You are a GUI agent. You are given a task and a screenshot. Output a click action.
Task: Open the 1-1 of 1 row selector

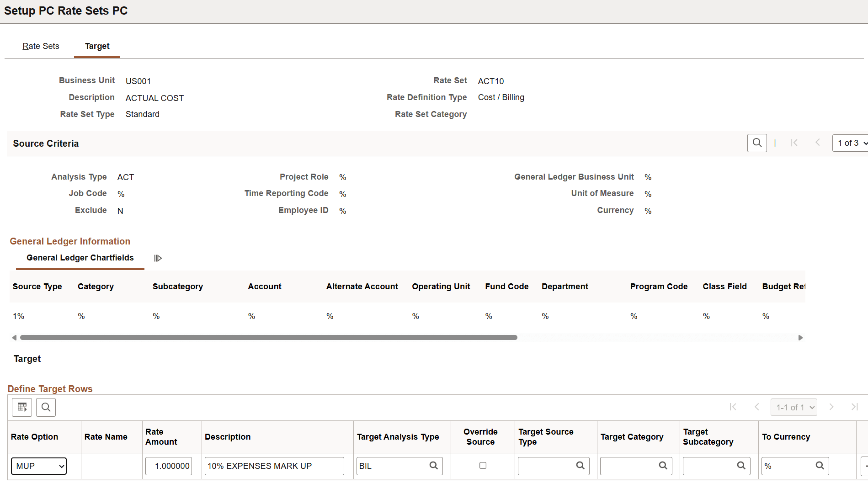click(x=793, y=407)
